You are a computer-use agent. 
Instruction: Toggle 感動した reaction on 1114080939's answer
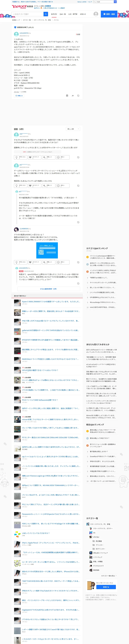pos(49,262)
